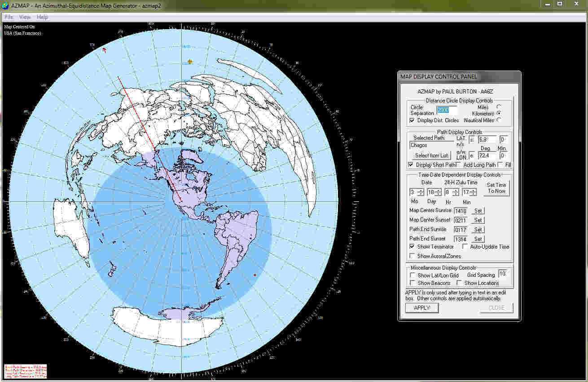Click the Hour spinner arrows
588x382 pixels.
[x=456, y=192]
